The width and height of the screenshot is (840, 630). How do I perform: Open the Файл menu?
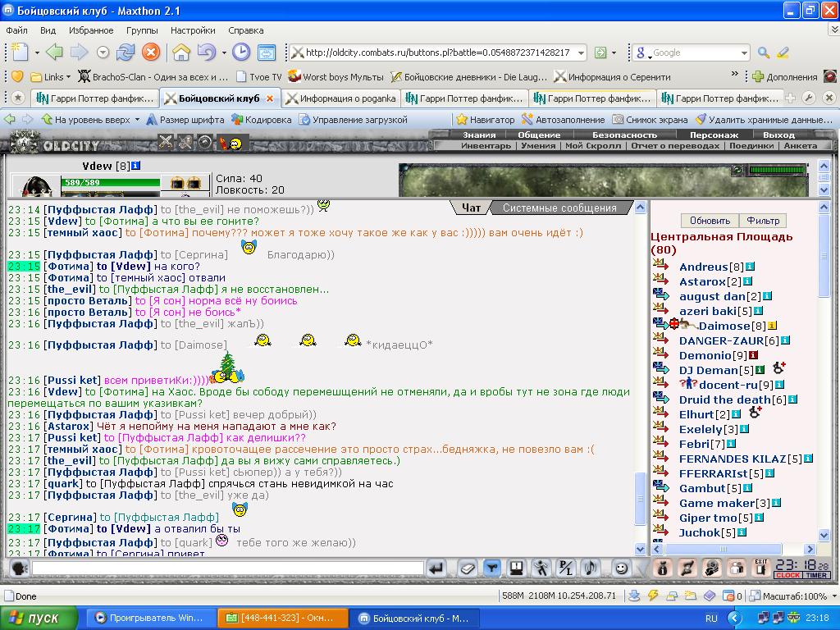(16, 30)
